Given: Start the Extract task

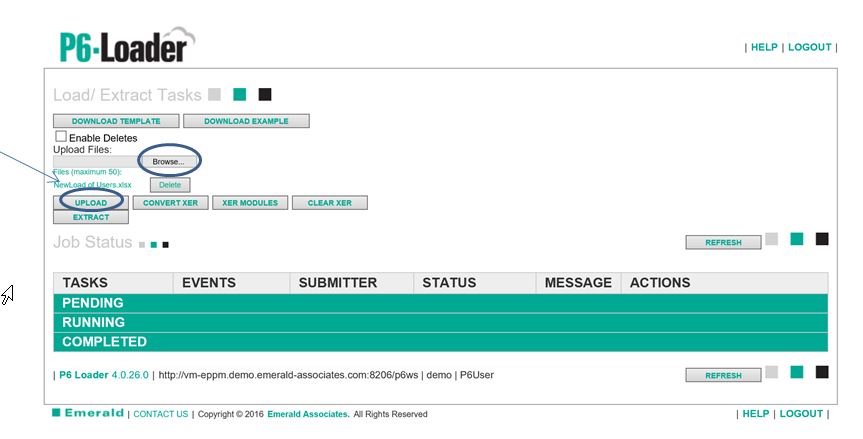Looking at the screenshot, I should [x=90, y=217].
